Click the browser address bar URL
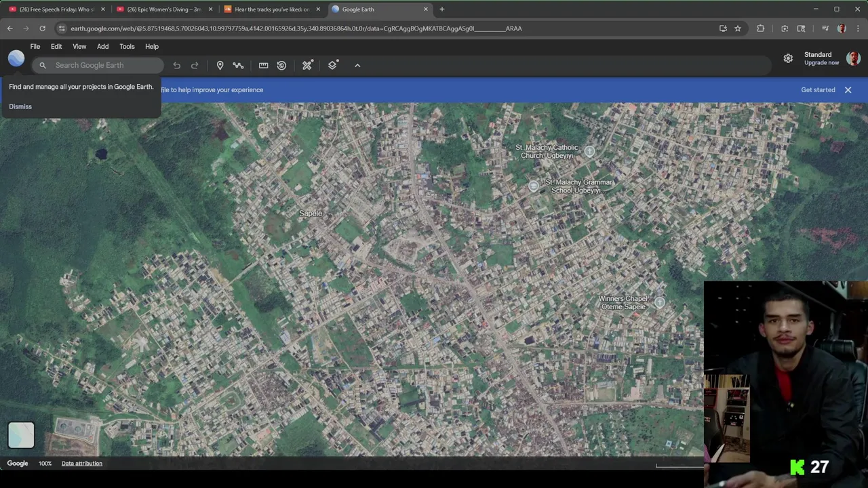This screenshot has height=488, width=868. 296,28
